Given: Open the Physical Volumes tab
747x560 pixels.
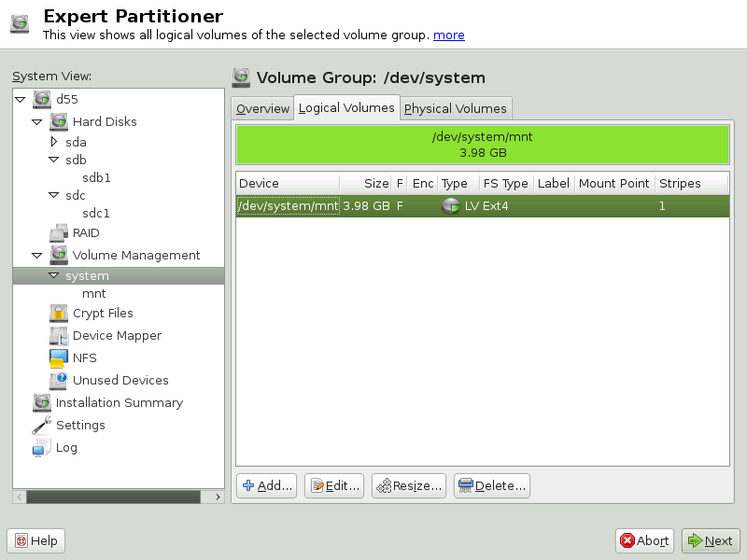Looking at the screenshot, I should [x=456, y=108].
